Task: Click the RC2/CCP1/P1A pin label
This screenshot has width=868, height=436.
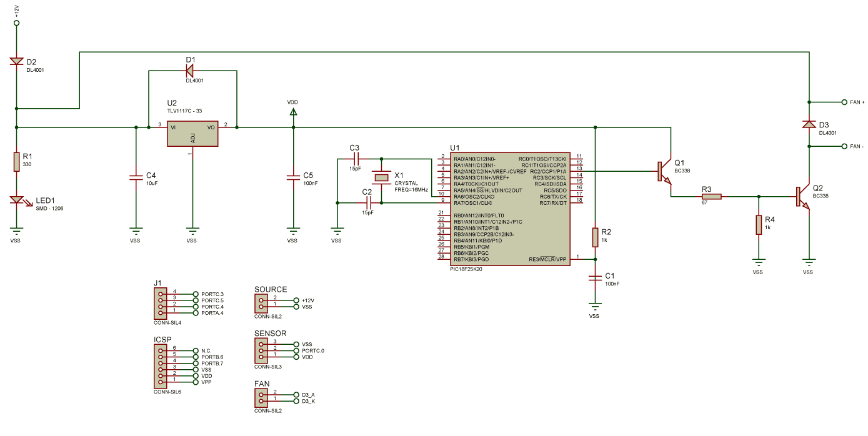Action: (x=549, y=171)
